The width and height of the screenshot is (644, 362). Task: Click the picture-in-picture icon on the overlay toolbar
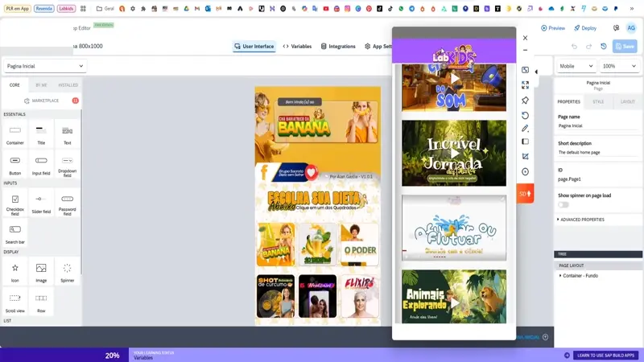coord(526,70)
